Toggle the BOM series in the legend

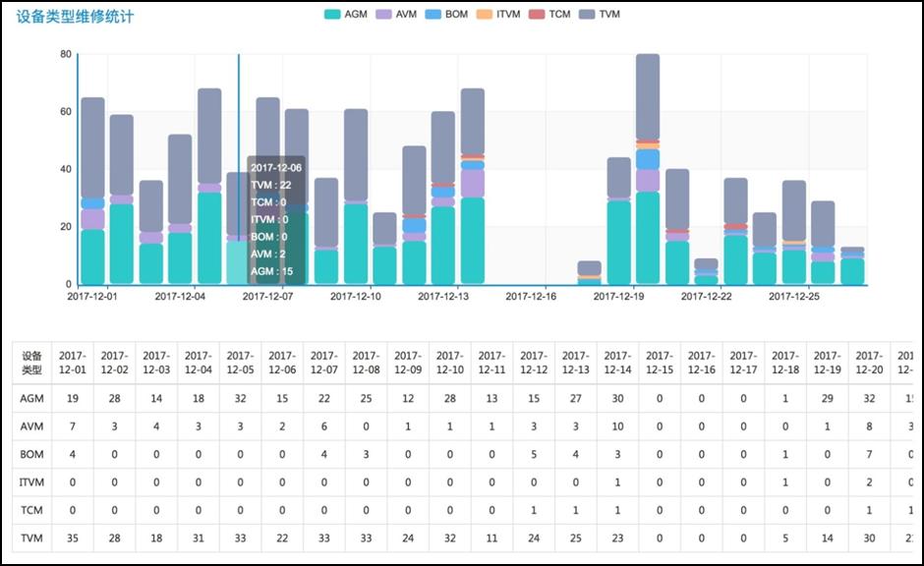point(446,14)
